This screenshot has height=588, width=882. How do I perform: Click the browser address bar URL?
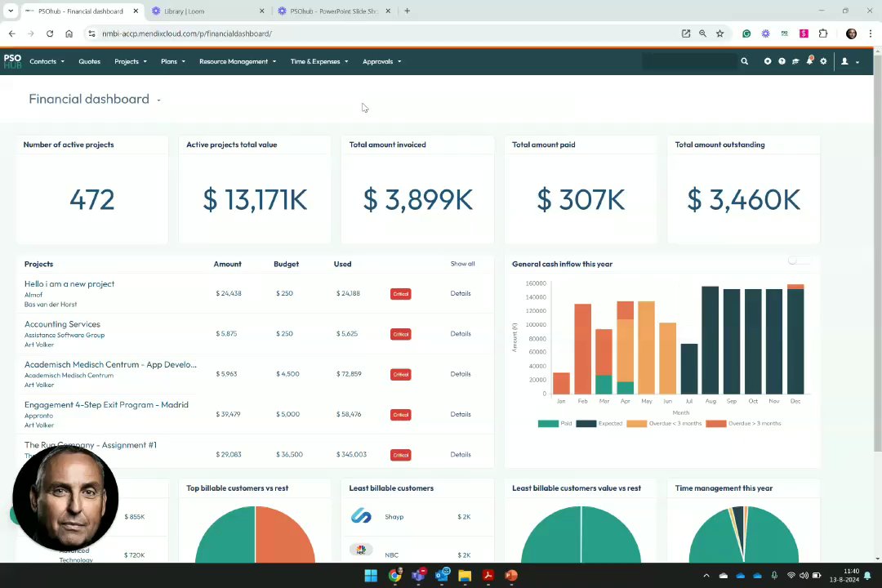coord(187,33)
